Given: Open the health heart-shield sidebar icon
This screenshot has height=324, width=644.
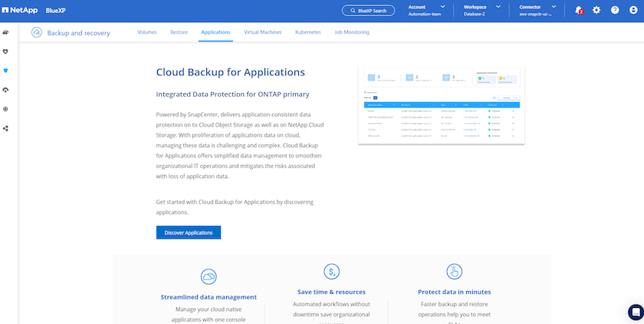Looking at the screenshot, I should (6, 51).
